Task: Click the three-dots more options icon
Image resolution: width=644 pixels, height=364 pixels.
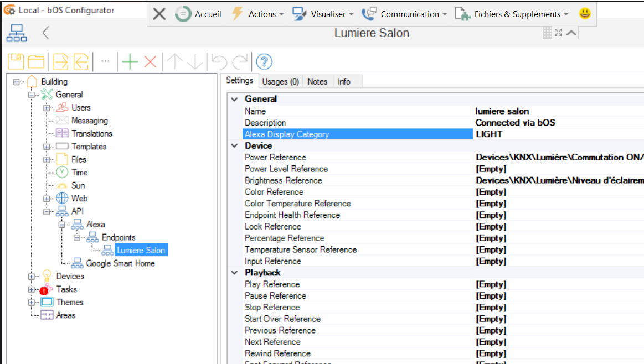Action: [105, 61]
